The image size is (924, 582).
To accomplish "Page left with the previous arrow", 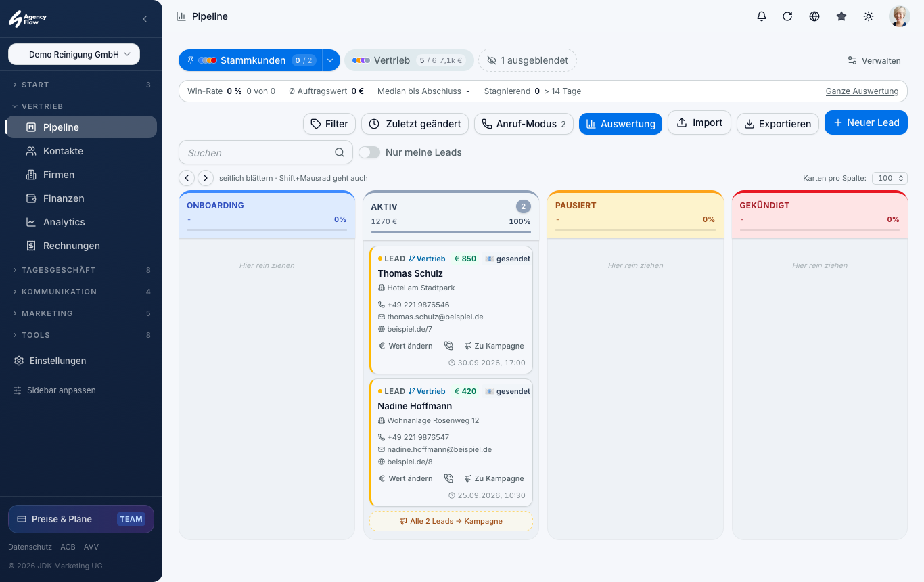I will (x=187, y=178).
